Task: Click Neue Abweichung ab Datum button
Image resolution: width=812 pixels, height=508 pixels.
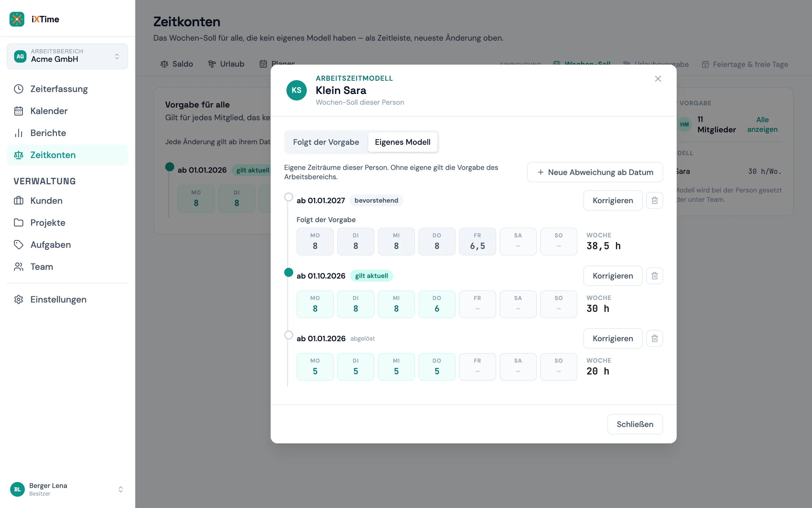Action: point(595,172)
